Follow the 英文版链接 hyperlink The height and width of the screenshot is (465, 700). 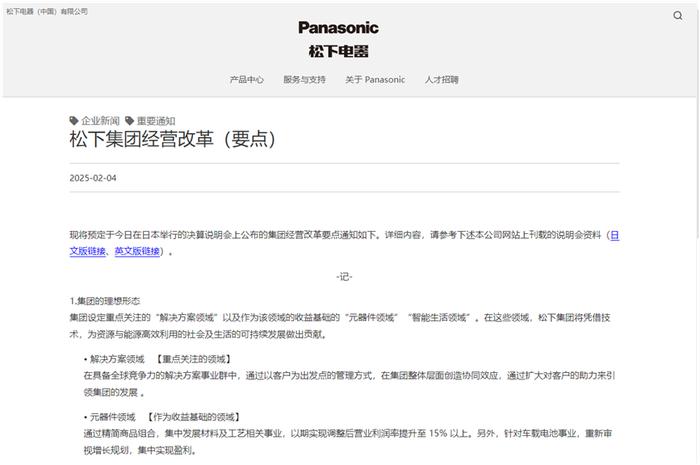[137, 251]
